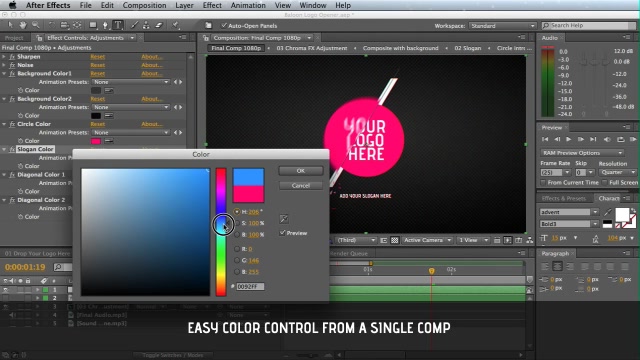Open the Workspace Standard dropdown
The width and height of the screenshot is (640, 360).
502,26
